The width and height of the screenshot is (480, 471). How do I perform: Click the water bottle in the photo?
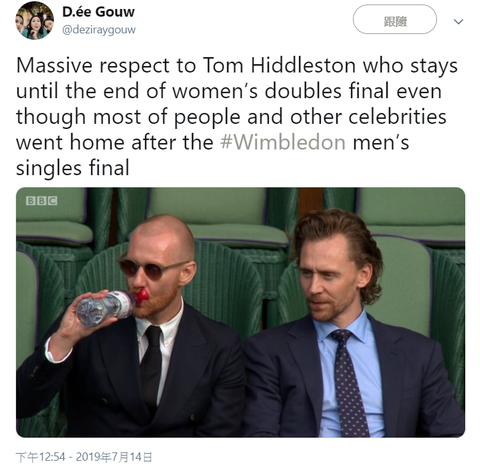click(108, 306)
